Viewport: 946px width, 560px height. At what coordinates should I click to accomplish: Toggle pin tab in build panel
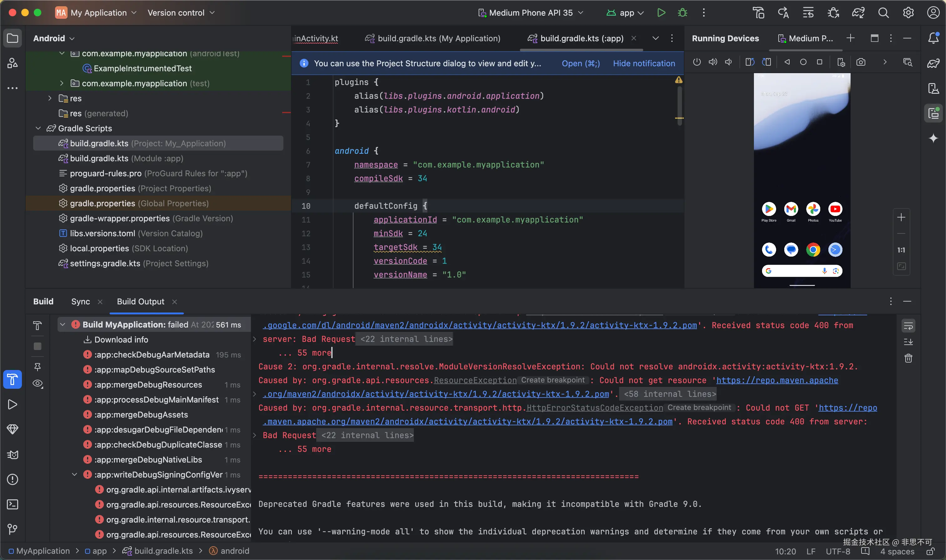(38, 367)
